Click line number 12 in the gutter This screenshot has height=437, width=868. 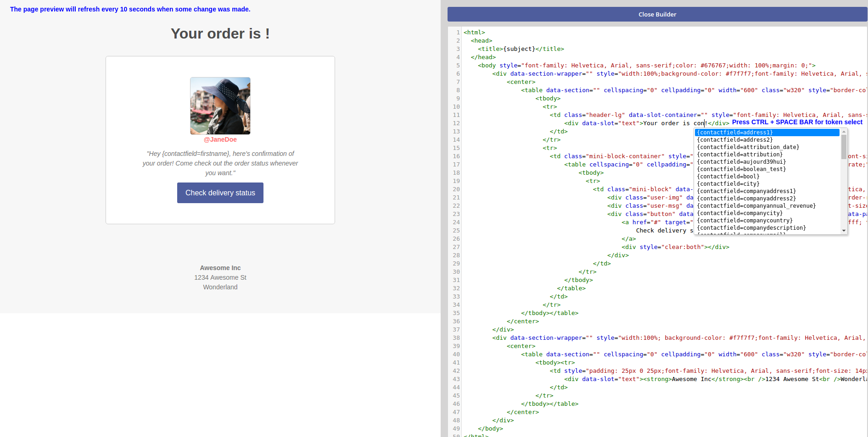click(x=456, y=123)
